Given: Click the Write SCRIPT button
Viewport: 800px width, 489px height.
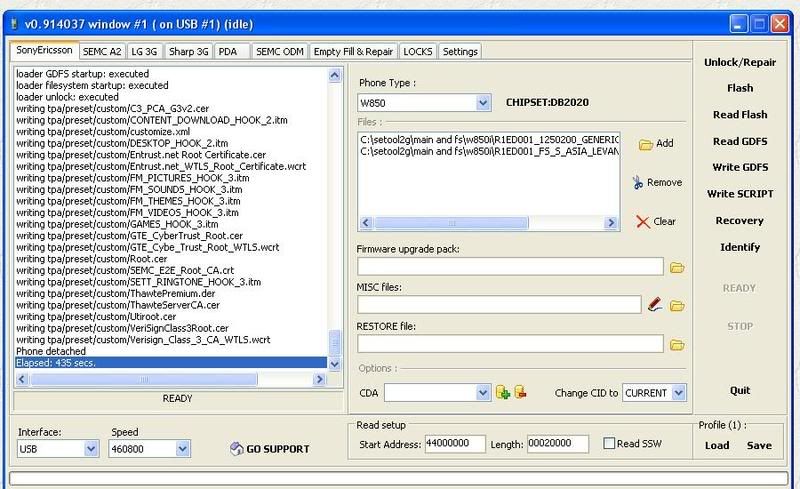Looking at the screenshot, I should pos(740,194).
